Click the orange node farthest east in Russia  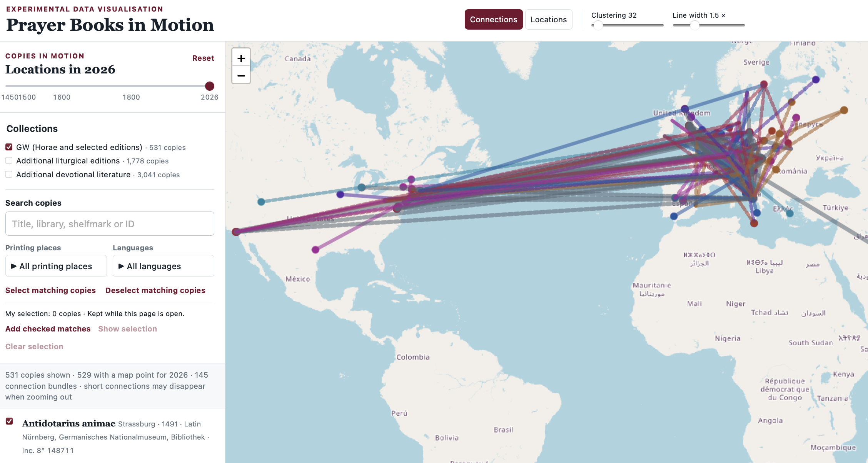[844, 110]
